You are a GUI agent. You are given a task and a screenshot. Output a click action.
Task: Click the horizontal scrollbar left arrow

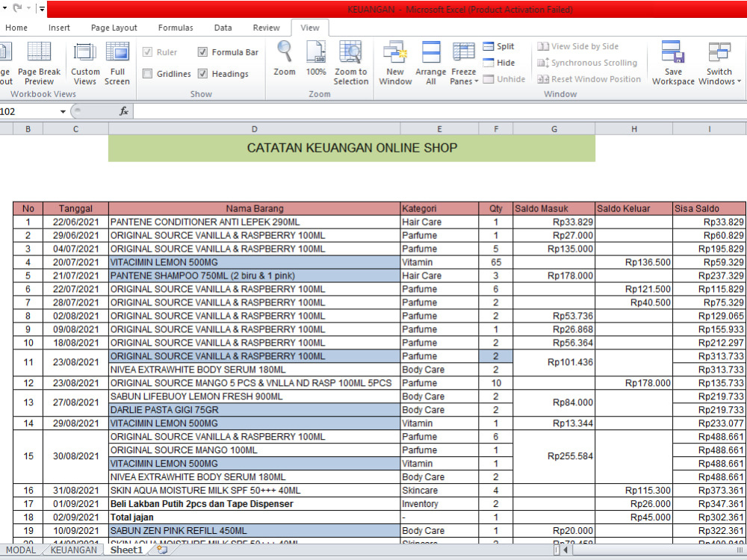point(566,550)
